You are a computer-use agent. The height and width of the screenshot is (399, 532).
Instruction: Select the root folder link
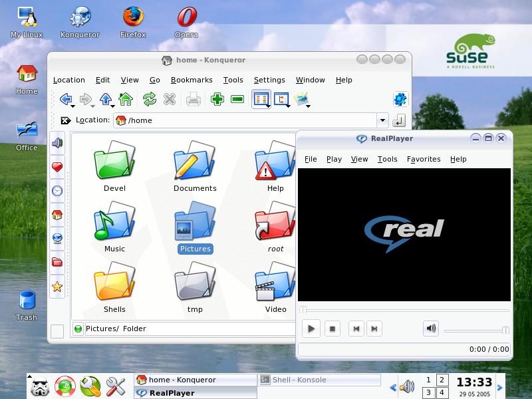pos(275,227)
